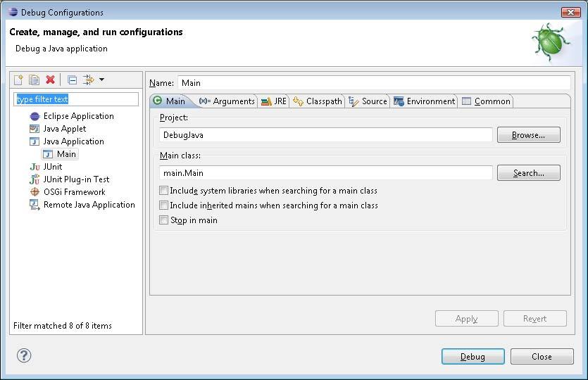
Task: Click the Debug button
Action: coord(473,356)
